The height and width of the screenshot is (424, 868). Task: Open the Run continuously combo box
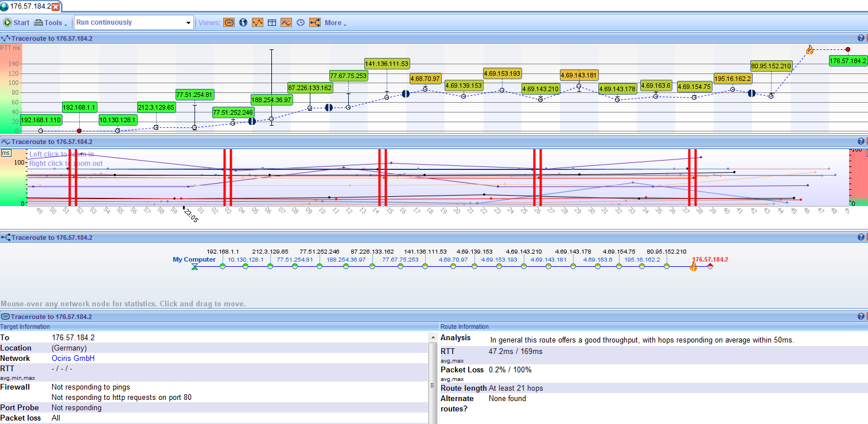[x=134, y=22]
